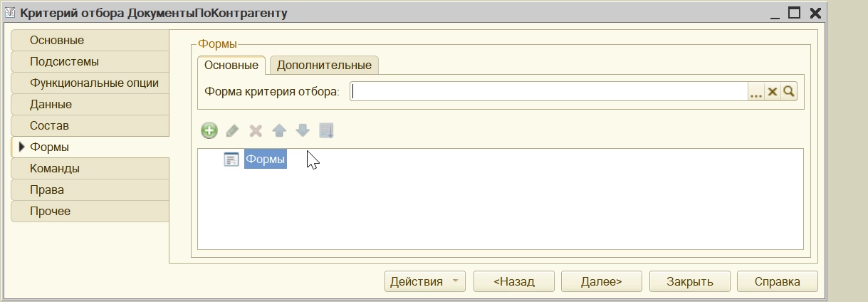Image resolution: width=868 pixels, height=302 pixels.
Task: Click the delete X toolbar icon
Action: pyautogui.click(x=256, y=130)
